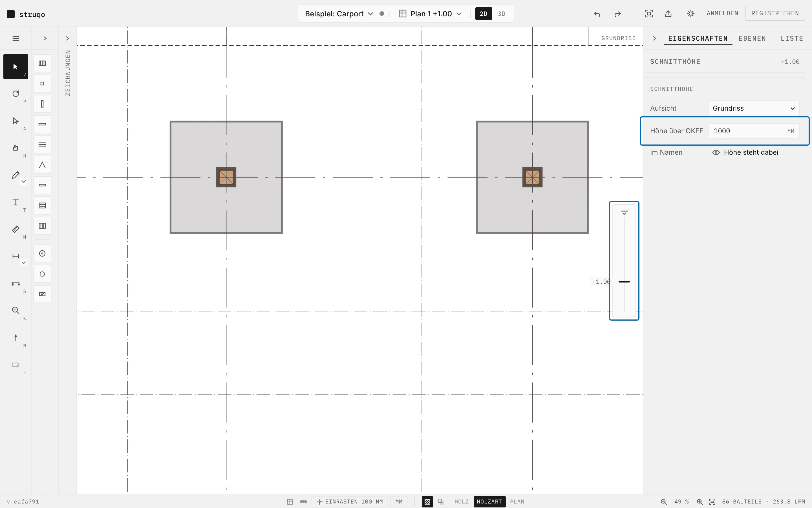Insert the hatched rectangle component
Viewport: 812px width, 508px height.
42,294
